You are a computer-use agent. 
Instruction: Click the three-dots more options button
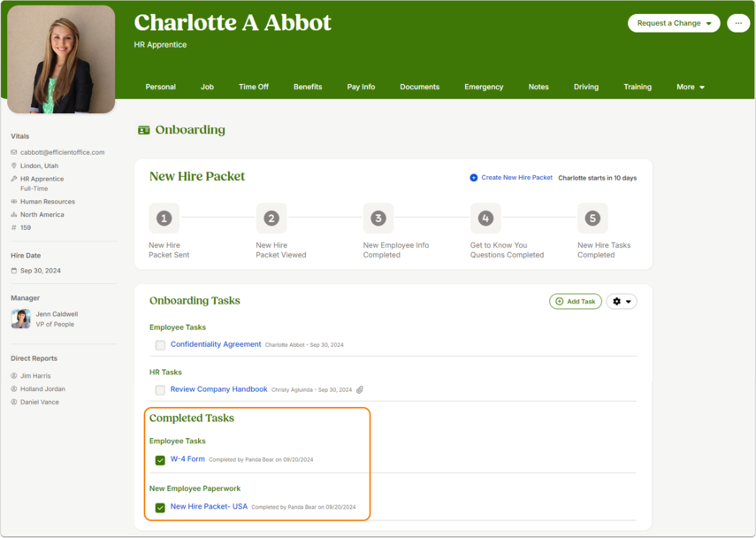[x=738, y=23]
